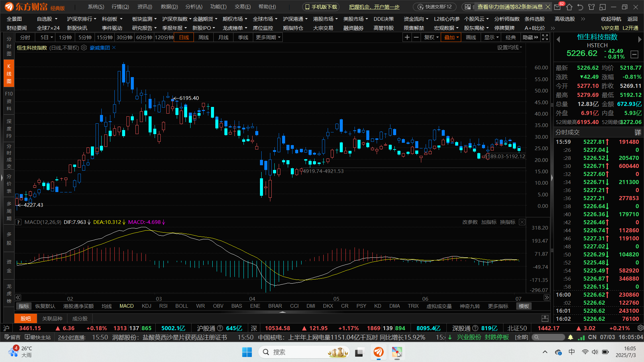Click the MACD help question mark icon
This screenshot has width=644, height=362.
18,222
